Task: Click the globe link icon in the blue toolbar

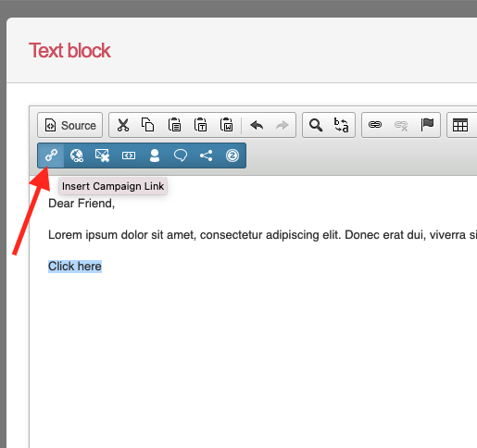Action: tap(77, 156)
